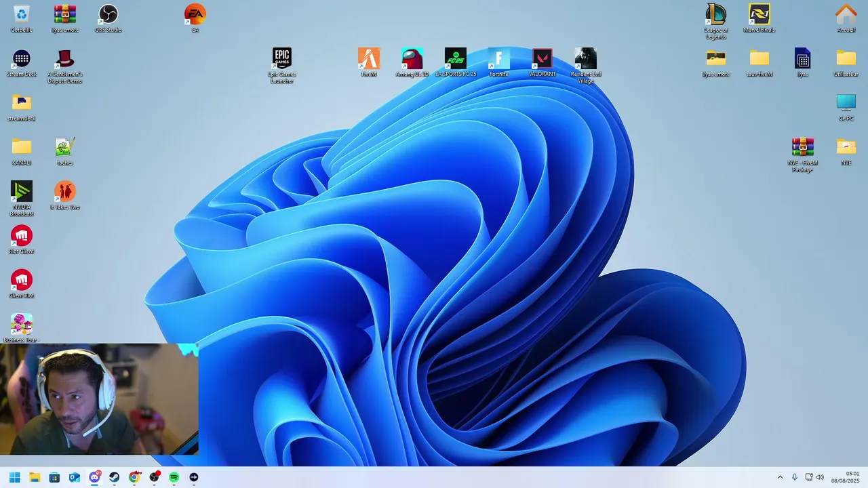Open the taches notepad file
This screenshot has height=488, width=868.
(65, 146)
